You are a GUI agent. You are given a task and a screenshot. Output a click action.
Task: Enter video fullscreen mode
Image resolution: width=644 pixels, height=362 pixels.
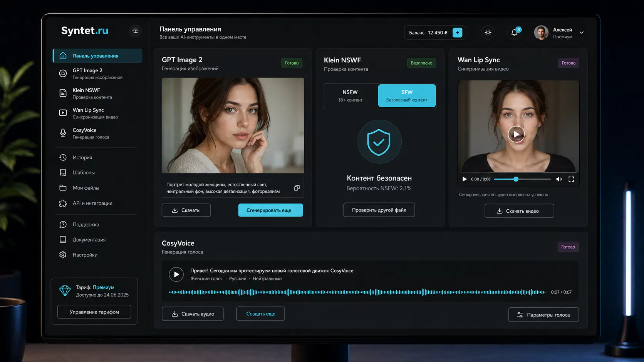pos(571,179)
